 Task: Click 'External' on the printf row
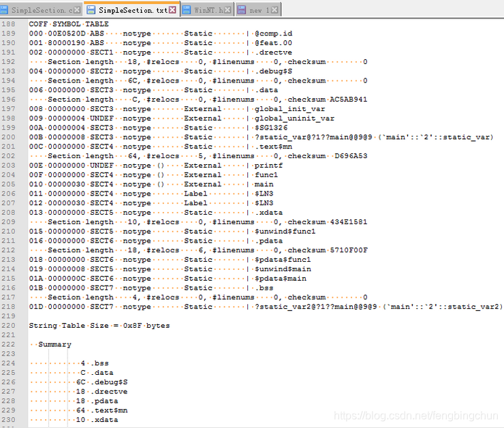(x=203, y=166)
